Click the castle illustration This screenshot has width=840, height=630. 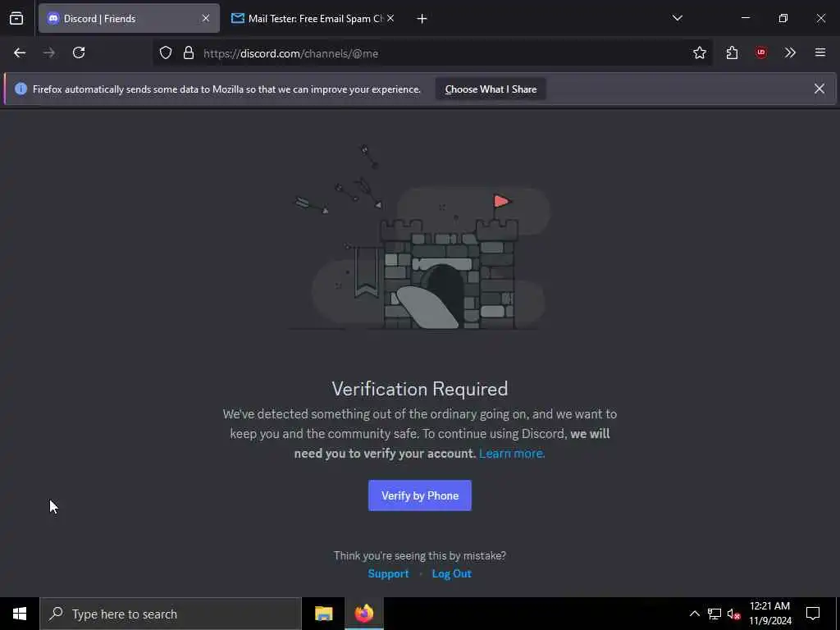[x=420, y=237]
